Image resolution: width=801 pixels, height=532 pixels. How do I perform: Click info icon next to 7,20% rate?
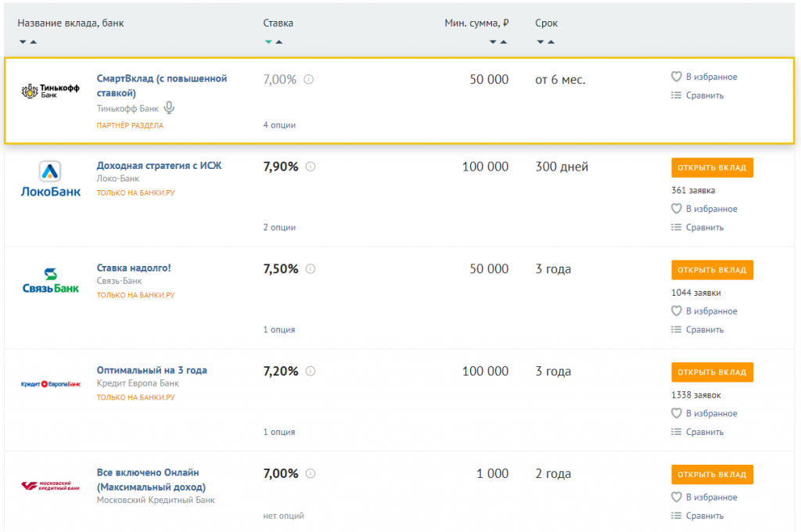click(311, 371)
